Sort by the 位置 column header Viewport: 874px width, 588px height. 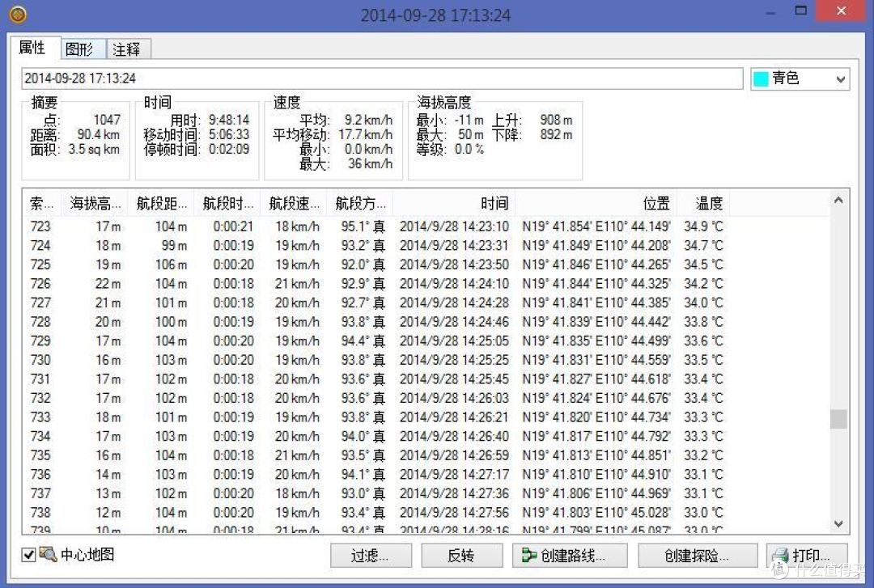[596, 204]
